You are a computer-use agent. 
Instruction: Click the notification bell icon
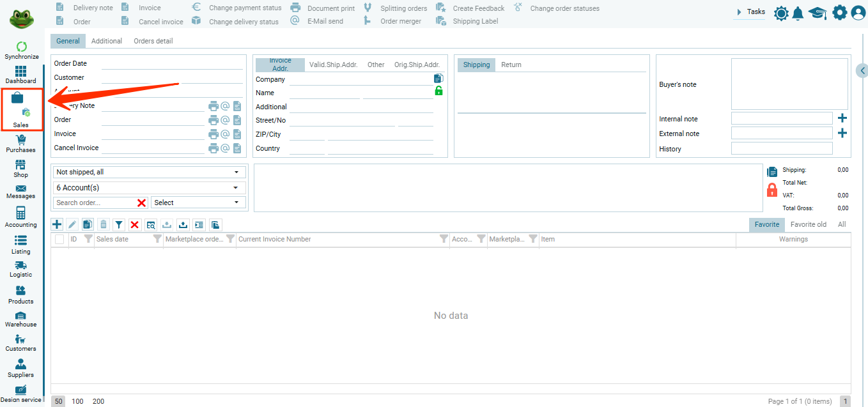798,13
